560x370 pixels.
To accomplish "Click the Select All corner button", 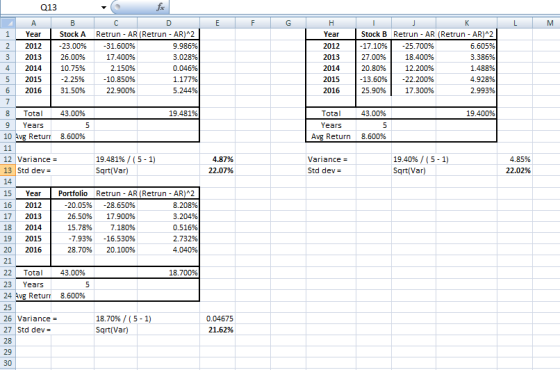I will (x=8, y=23).
